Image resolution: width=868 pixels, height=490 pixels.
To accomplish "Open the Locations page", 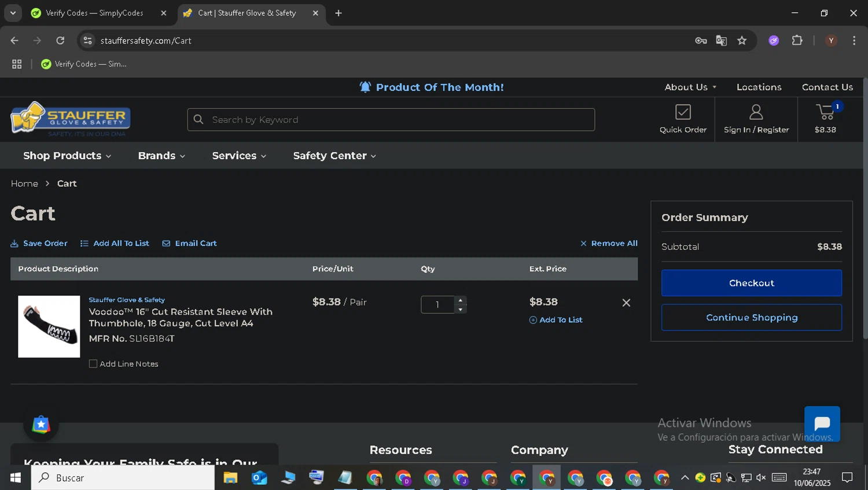I will point(759,87).
